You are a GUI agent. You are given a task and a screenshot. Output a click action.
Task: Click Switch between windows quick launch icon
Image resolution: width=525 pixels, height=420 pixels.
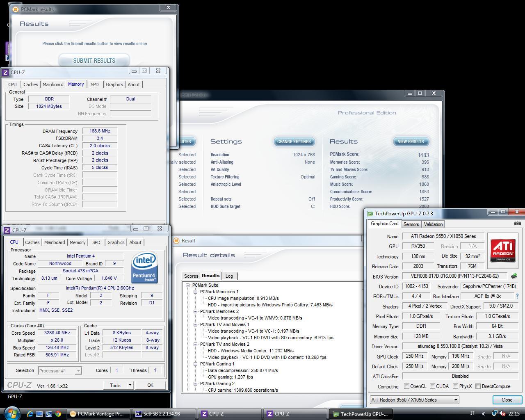[x=49, y=414]
